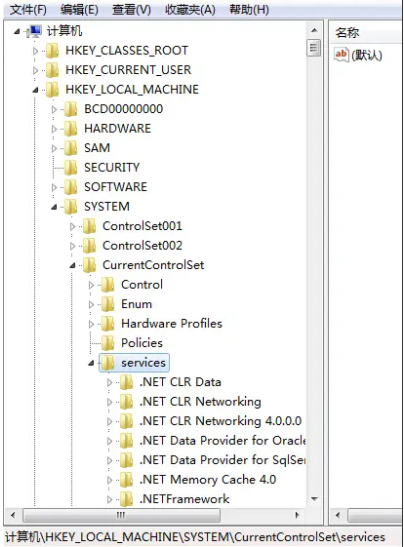The width and height of the screenshot is (404, 547).
Task: Click the .NET CLR Networking 4.0.0.0 folder icon
Action: tap(127, 422)
